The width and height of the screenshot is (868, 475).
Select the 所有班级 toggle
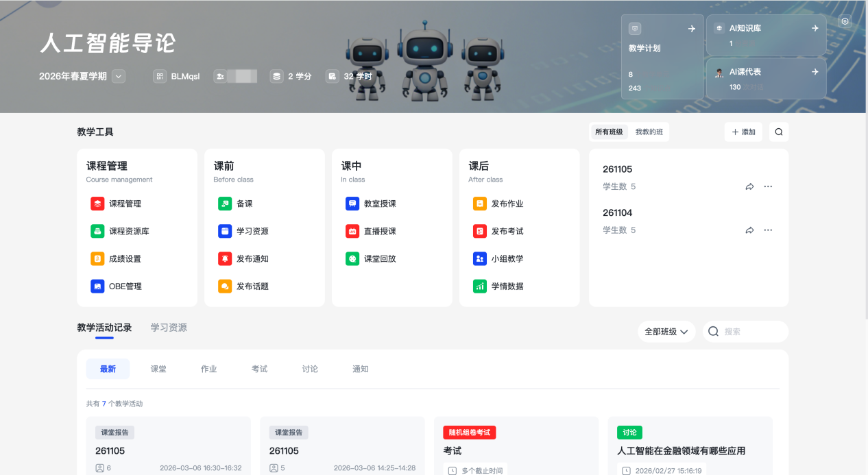[x=609, y=132]
